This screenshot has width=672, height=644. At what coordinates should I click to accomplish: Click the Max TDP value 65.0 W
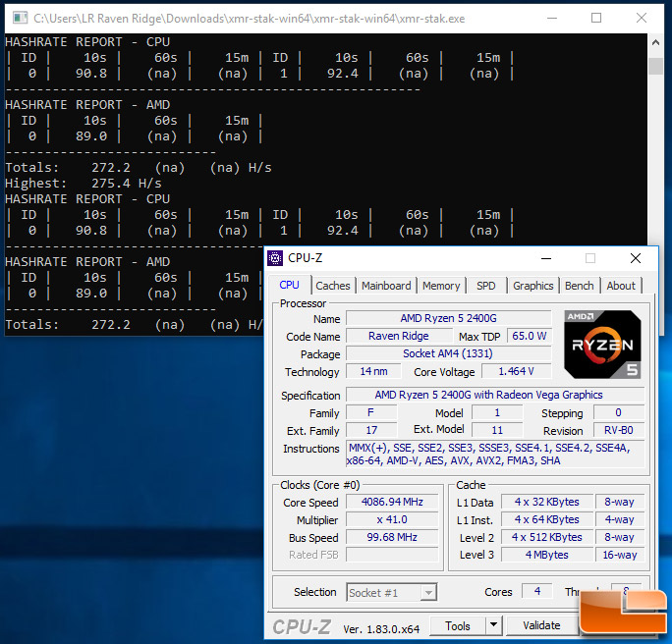pyautogui.click(x=530, y=336)
